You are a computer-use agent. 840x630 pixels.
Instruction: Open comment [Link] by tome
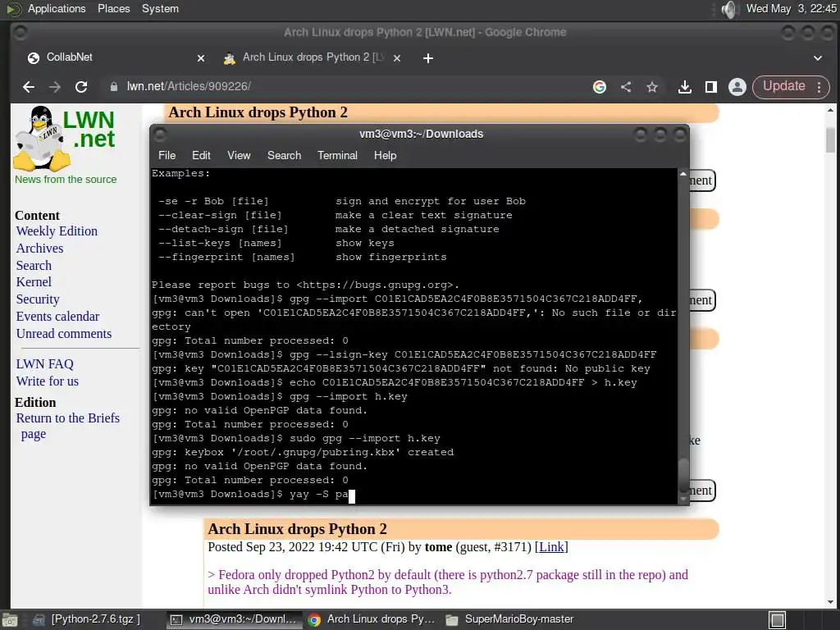pos(551,547)
